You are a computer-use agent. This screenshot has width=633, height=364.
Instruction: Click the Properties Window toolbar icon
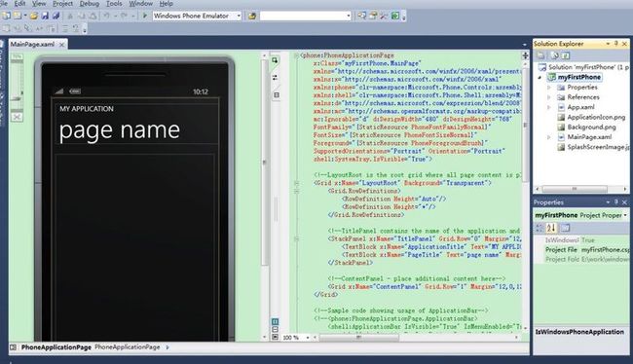coord(373,16)
